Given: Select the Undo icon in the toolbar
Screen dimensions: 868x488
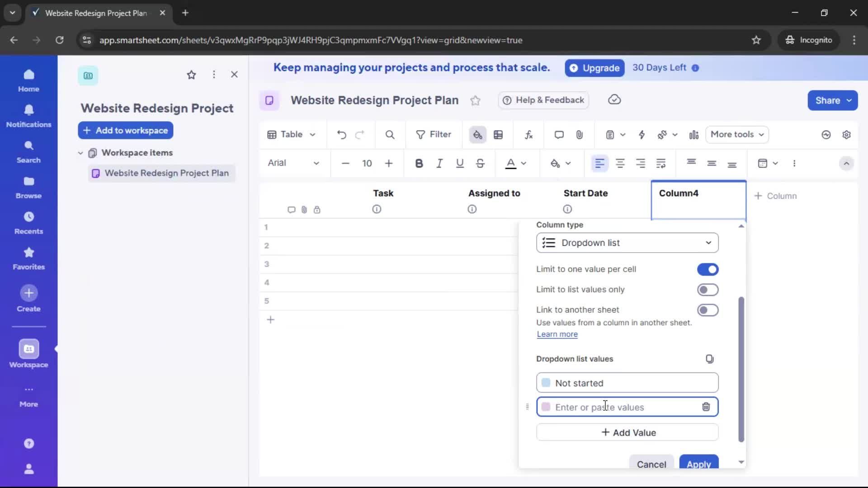Looking at the screenshot, I should [341, 135].
